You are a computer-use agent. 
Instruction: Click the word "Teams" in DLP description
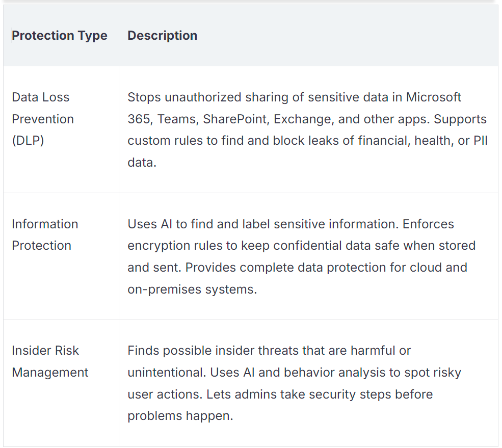tap(176, 119)
